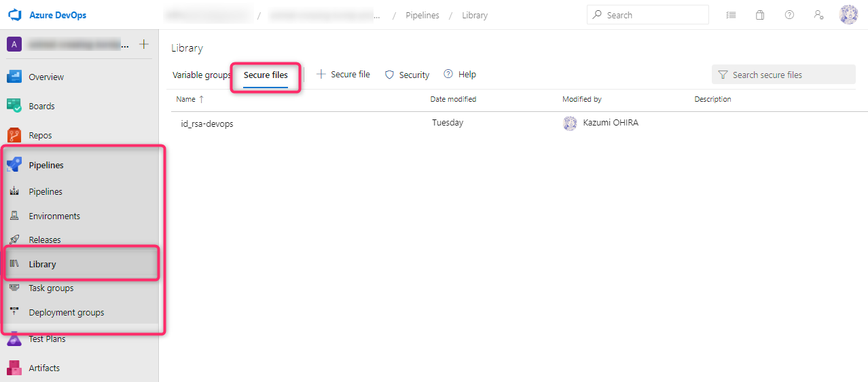
Task: Click the Tuesday date cell
Action: pyautogui.click(x=448, y=123)
